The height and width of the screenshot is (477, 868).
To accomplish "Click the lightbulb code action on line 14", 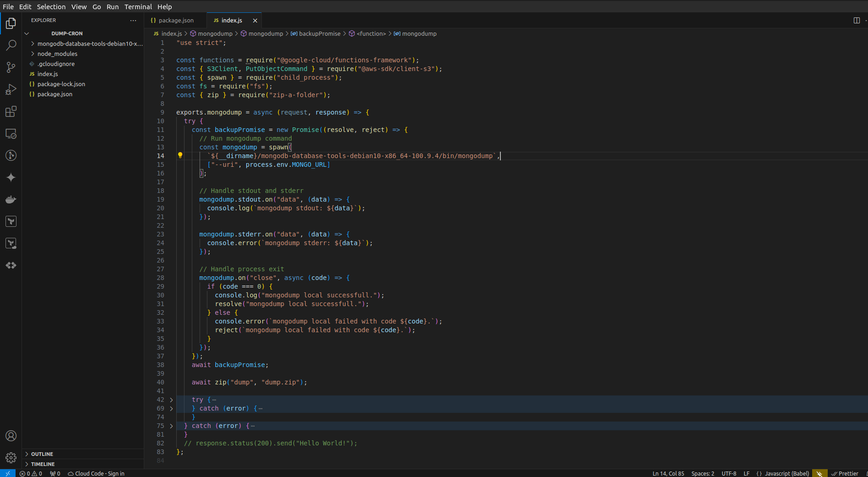I will (x=180, y=155).
